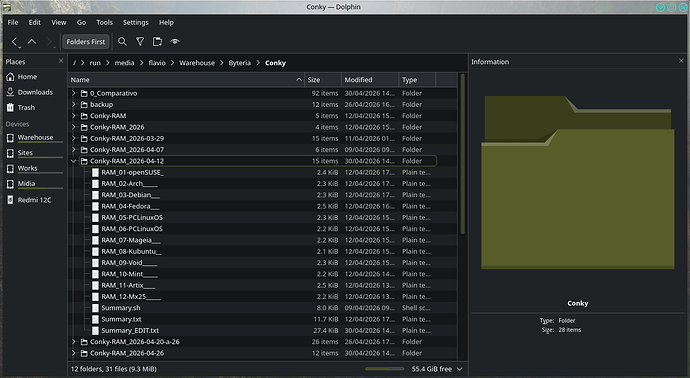Screen dimensions: 690x378
Task: Toggle hidden files with the eye icon
Action: tap(175, 42)
